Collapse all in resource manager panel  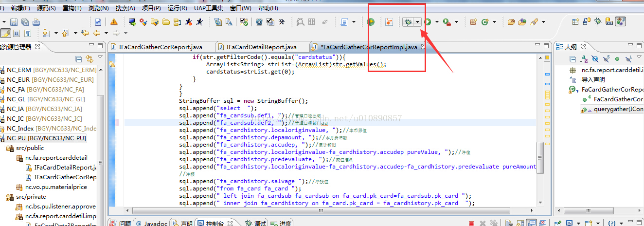[x=80, y=58]
